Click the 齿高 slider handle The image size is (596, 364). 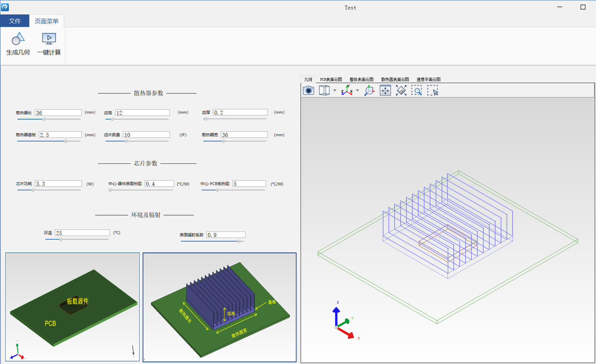113,119
